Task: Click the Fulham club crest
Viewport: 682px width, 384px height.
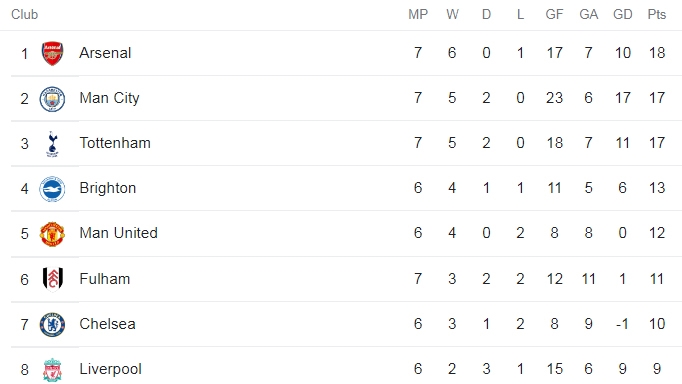Action: [x=53, y=279]
